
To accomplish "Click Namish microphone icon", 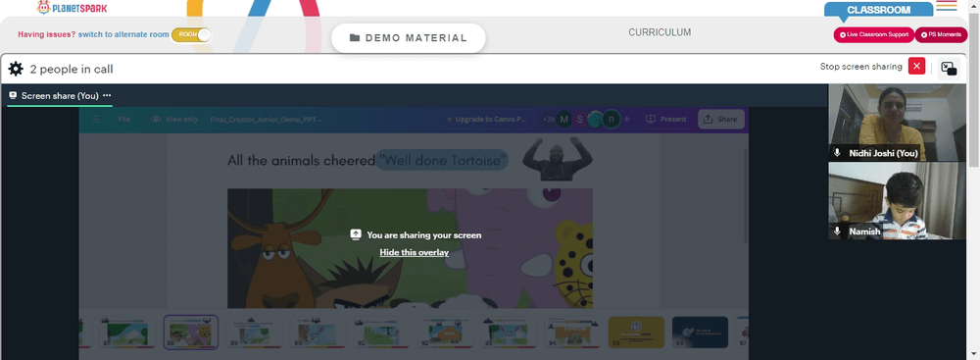I will (x=837, y=231).
